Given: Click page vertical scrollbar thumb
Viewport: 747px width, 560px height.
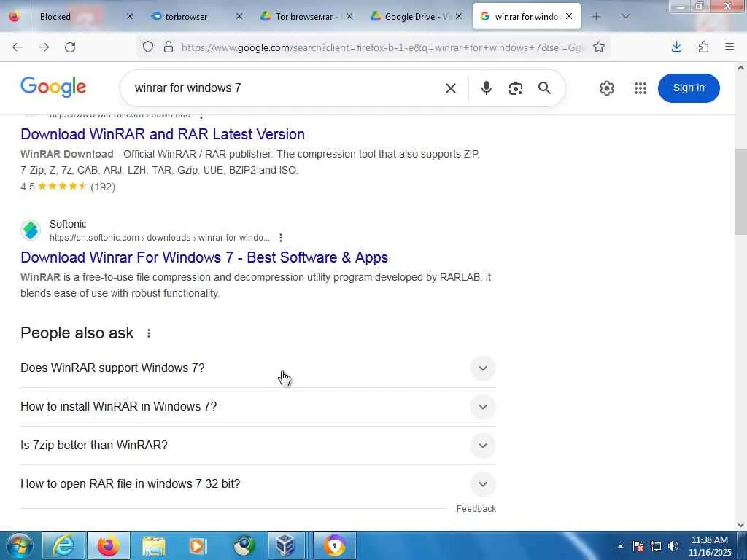Looking at the screenshot, I should coord(740,192).
